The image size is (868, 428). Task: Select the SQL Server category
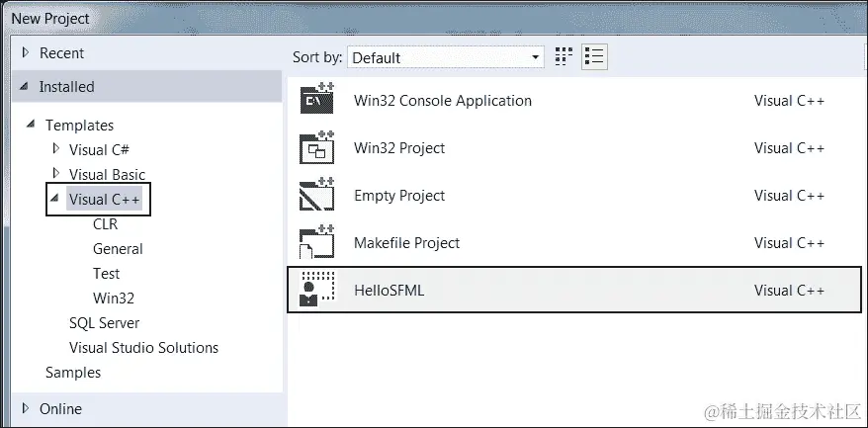pos(104,323)
